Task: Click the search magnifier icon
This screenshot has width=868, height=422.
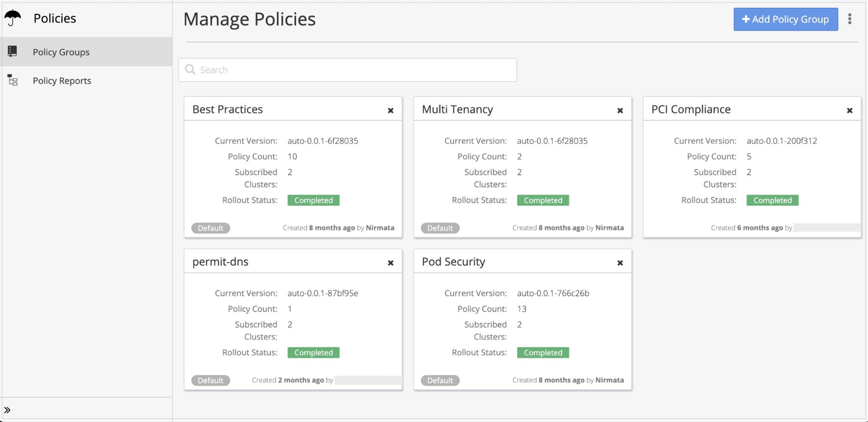Action: 190,70
